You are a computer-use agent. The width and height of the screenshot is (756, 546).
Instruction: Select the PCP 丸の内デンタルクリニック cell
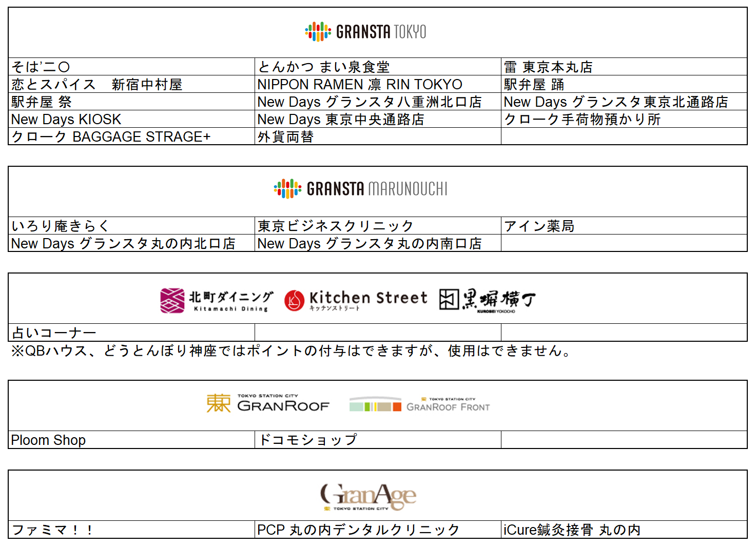pos(378,530)
